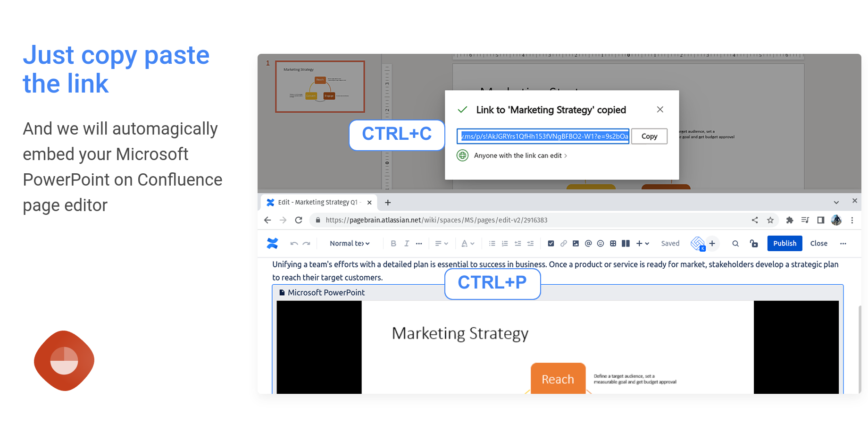Open page restrictions lock icon
Viewport: 868px width, 425px height.
point(754,243)
